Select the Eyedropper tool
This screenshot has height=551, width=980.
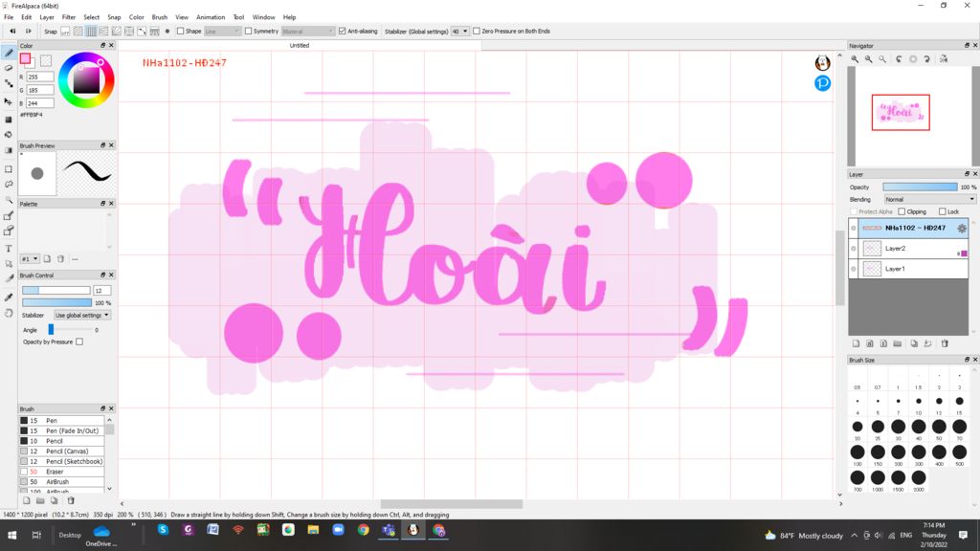tap(9, 298)
